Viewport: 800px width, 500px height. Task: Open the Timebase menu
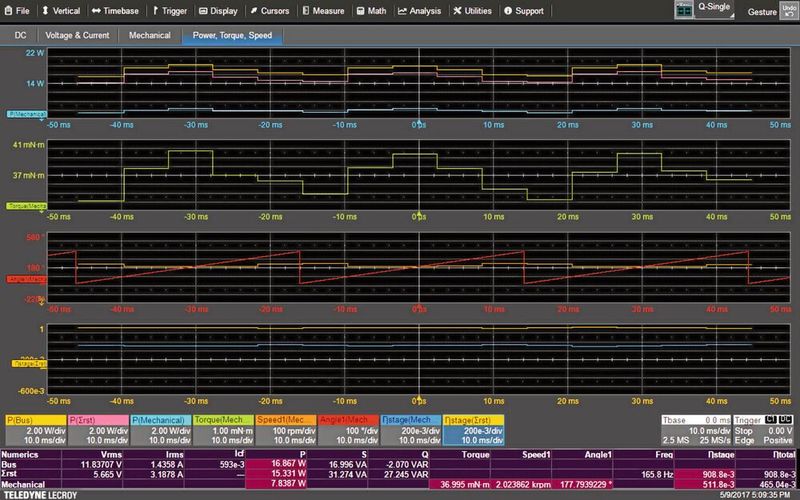pos(115,11)
